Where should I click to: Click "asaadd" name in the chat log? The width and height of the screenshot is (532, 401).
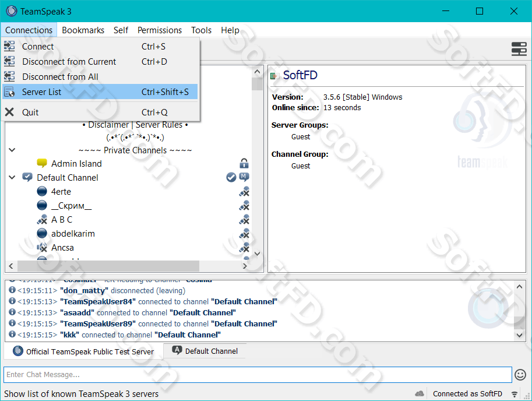click(77, 312)
